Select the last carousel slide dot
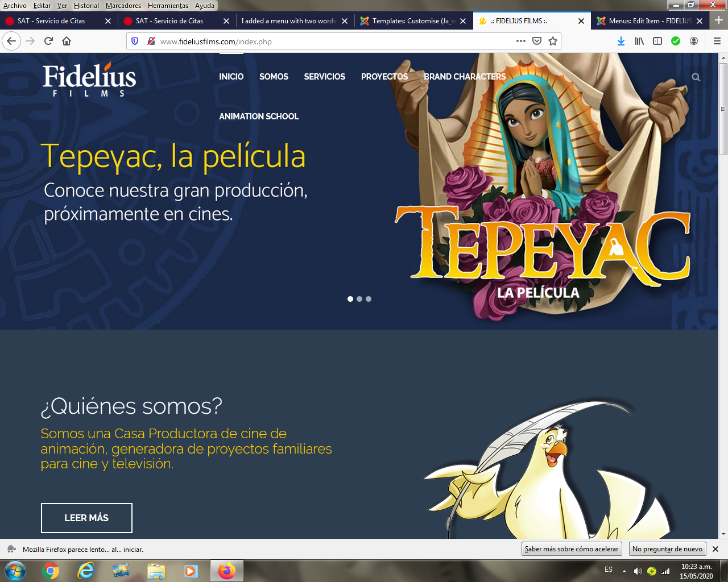Viewport: 728px width, 582px height. (369, 299)
